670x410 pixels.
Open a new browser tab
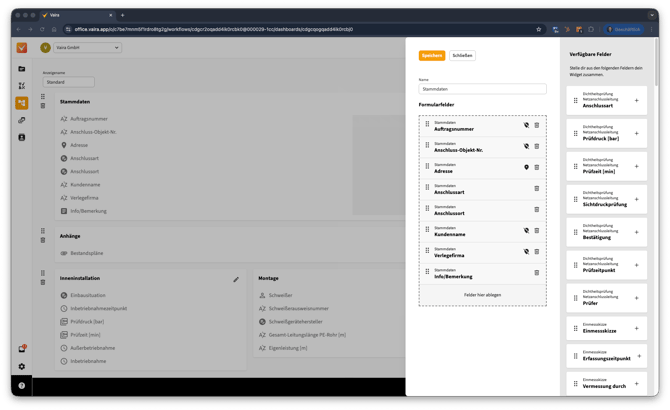pyautogui.click(x=122, y=15)
